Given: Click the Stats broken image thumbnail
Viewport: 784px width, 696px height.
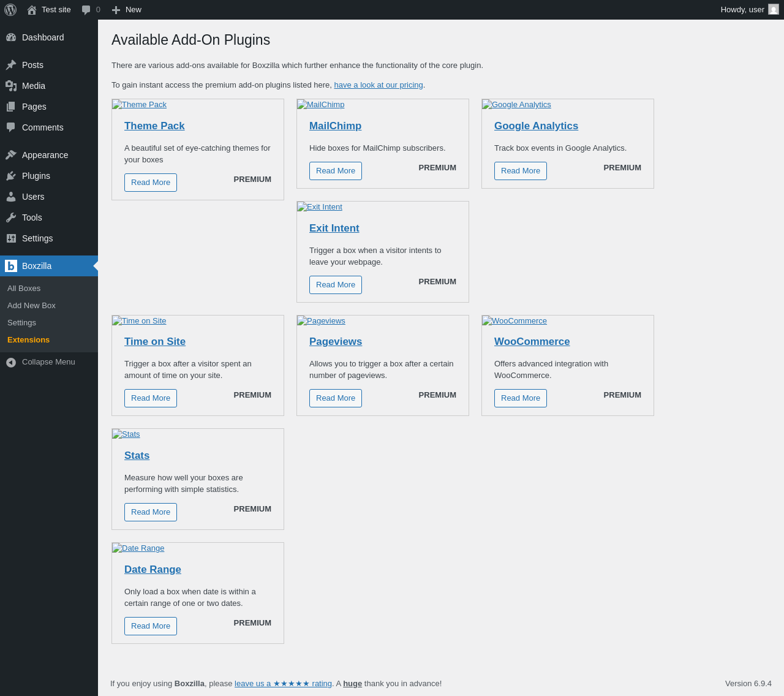Looking at the screenshot, I should point(126,434).
